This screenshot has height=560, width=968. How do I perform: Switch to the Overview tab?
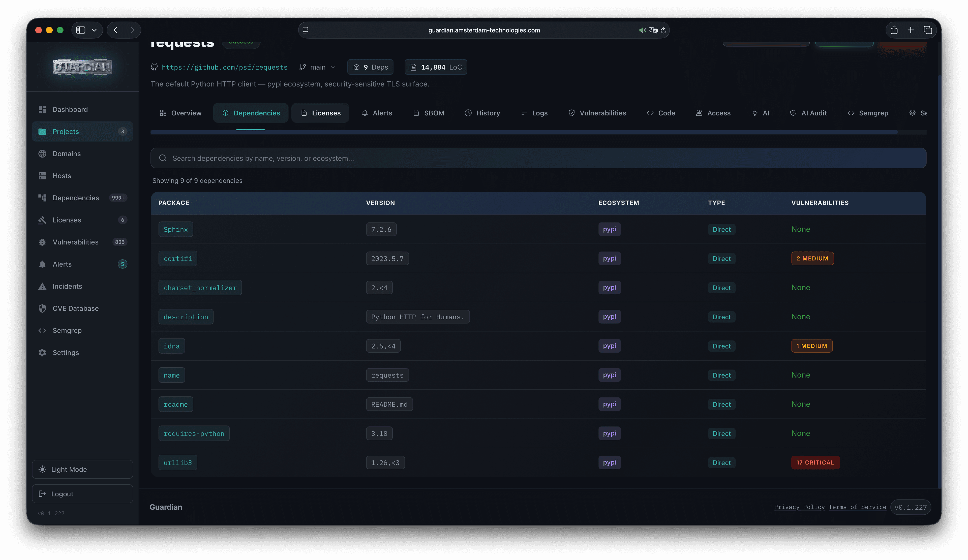180,113
